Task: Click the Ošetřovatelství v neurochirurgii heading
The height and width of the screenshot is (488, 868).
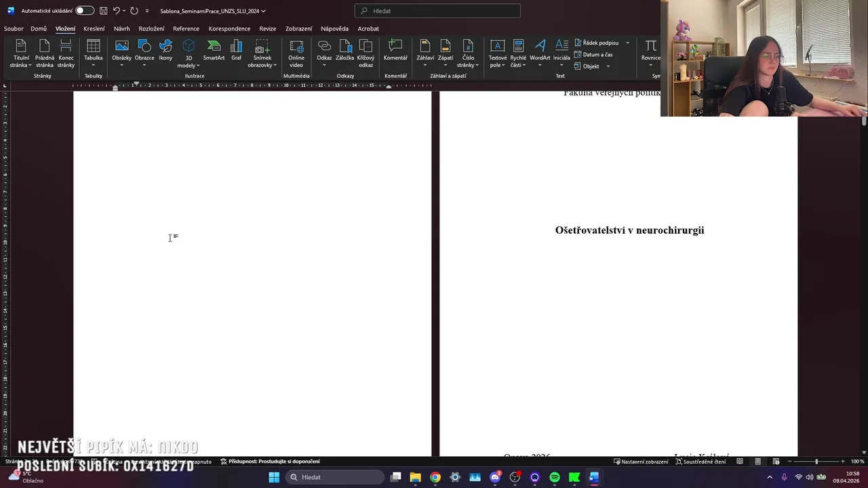Action: click(x=629, y=230)
